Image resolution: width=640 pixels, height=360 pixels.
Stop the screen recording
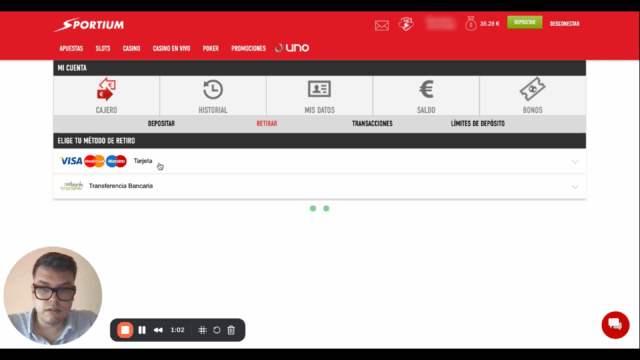pos(125,330)
